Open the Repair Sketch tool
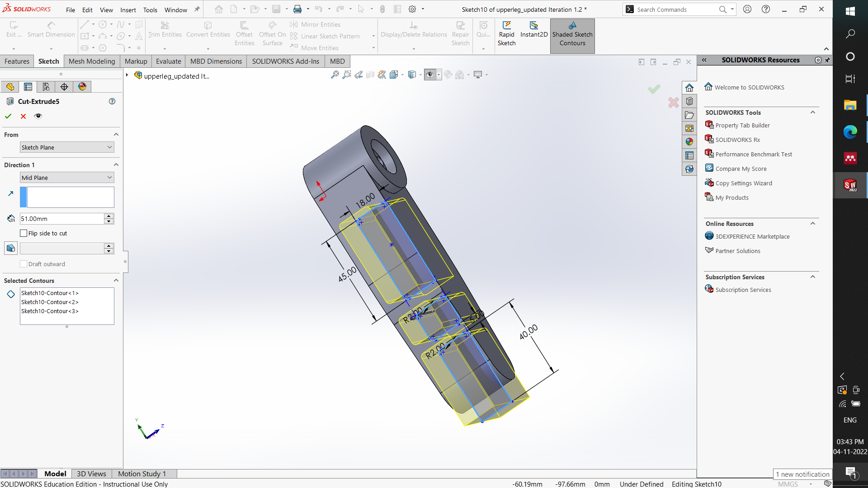Image resolution: width=868 pixels, height=488 pixels. (460, 33)
